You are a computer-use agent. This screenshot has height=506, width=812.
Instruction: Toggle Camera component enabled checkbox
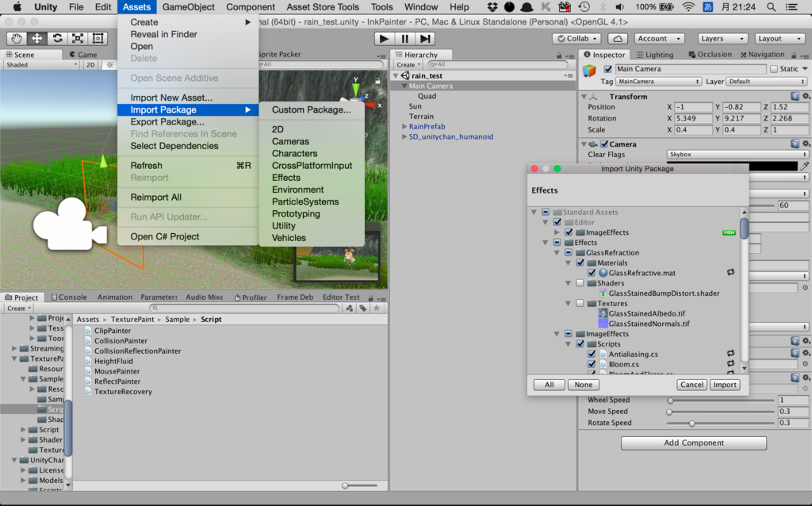coord(603,144)
